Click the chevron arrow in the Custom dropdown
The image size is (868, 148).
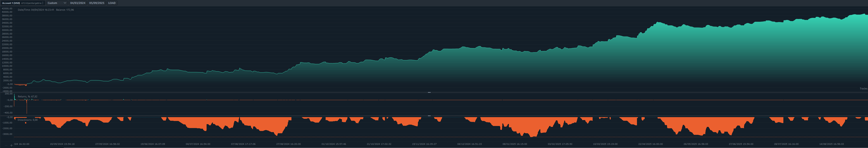point(65,3)
